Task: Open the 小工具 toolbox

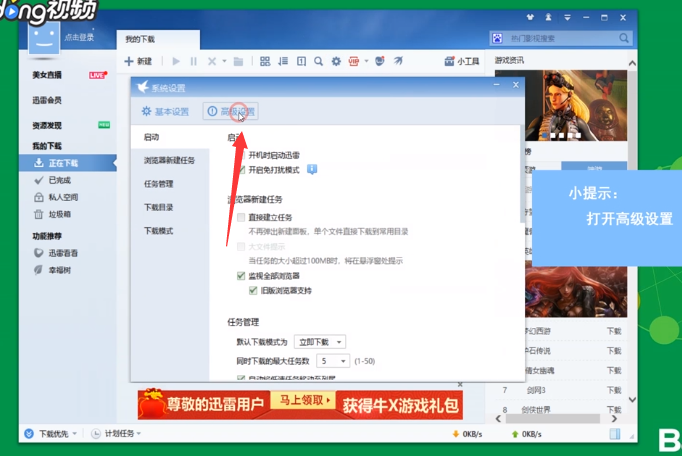Action: [x=461, y=61]
